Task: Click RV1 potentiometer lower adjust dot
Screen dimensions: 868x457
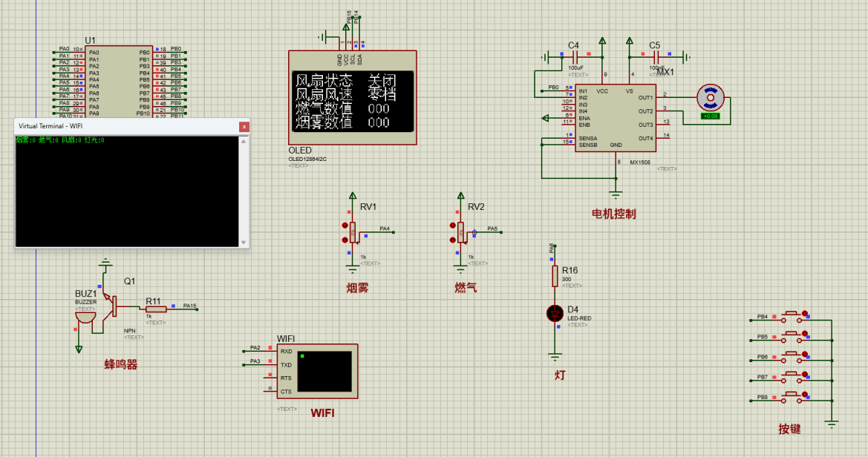Action: 345,239
